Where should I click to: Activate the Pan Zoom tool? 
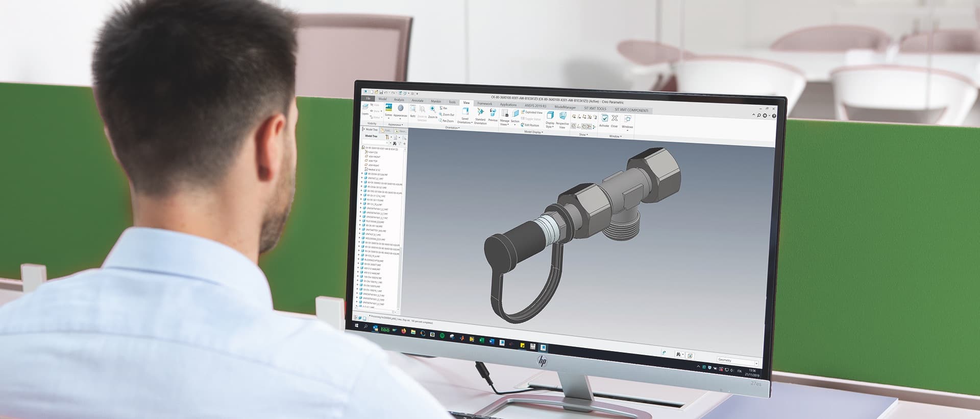[447, 121]
